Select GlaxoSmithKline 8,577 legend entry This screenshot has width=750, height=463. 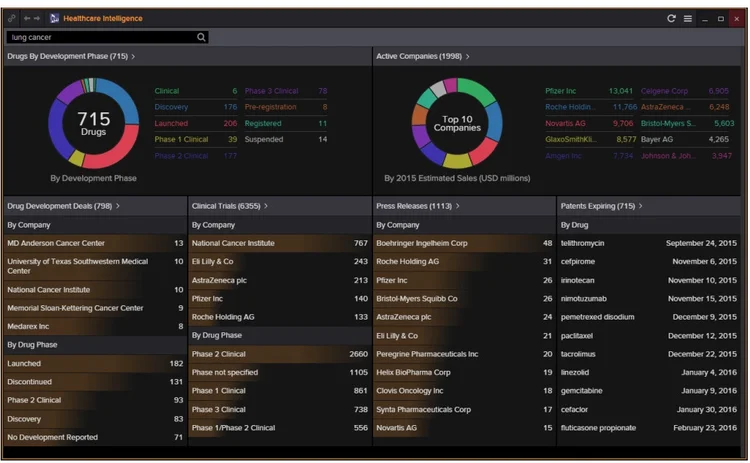click(591, 140)
